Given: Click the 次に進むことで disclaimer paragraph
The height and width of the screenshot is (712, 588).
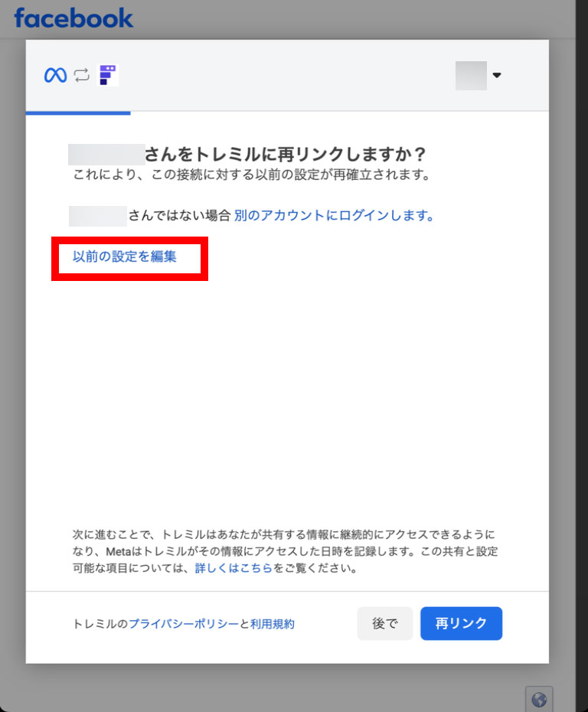Looking at the screenshot, I should [285, 551].
